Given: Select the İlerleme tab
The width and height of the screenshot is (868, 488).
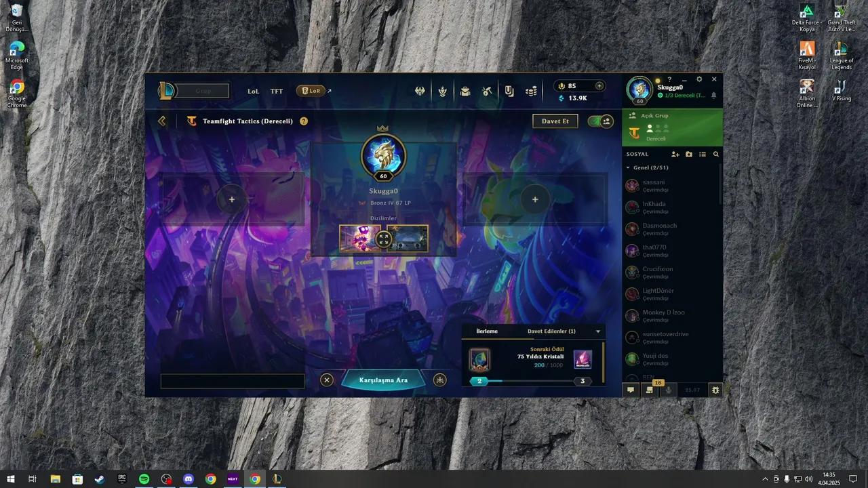Looking at the screenshot, I should coord(487,331).
